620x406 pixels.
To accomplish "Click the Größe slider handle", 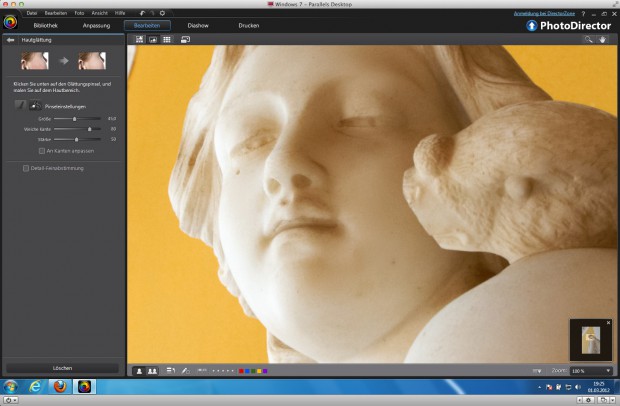I will [74, 119].
